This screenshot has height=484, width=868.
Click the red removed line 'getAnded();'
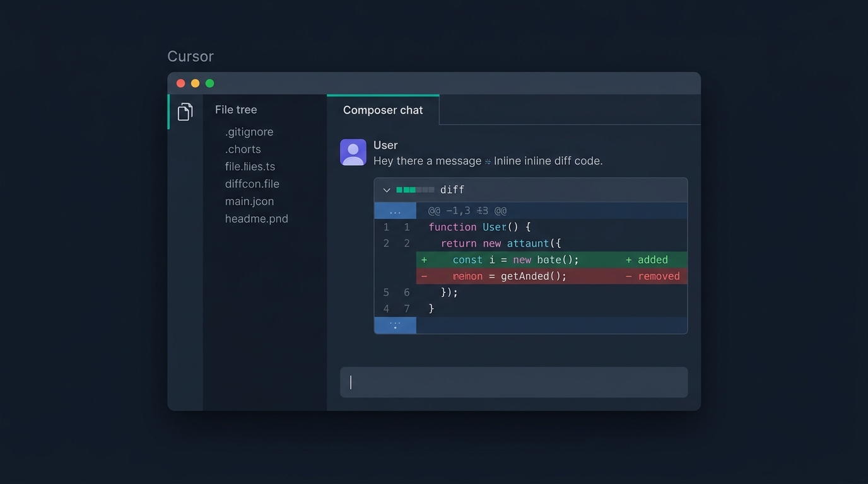551,276
